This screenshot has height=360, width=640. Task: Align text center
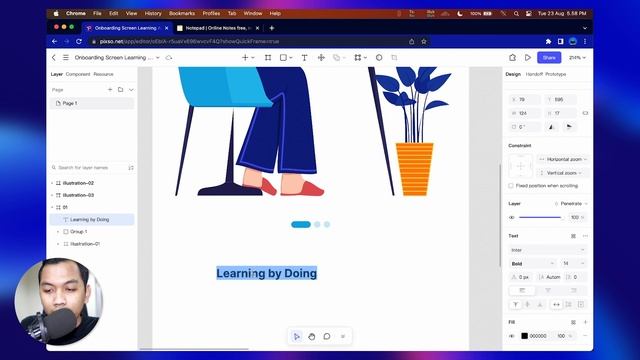548,290
